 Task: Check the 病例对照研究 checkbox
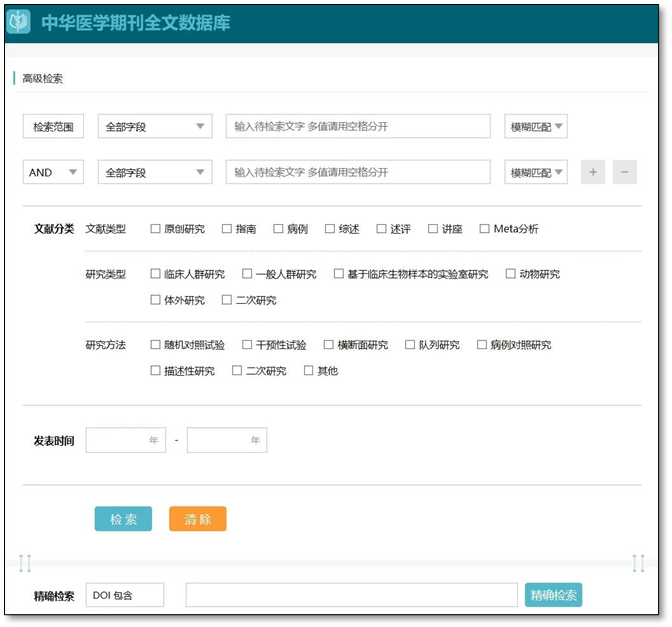(x=482, y=345)
